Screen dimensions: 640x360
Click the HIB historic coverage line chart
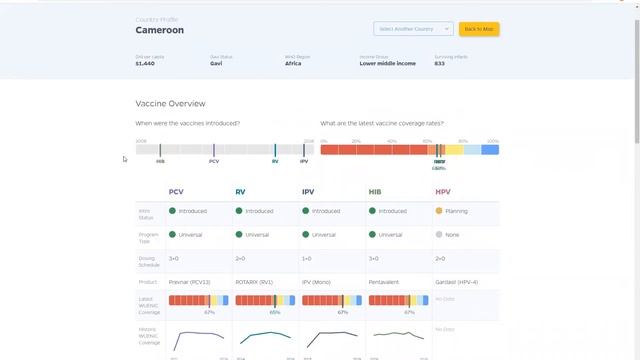pos(398,336)
